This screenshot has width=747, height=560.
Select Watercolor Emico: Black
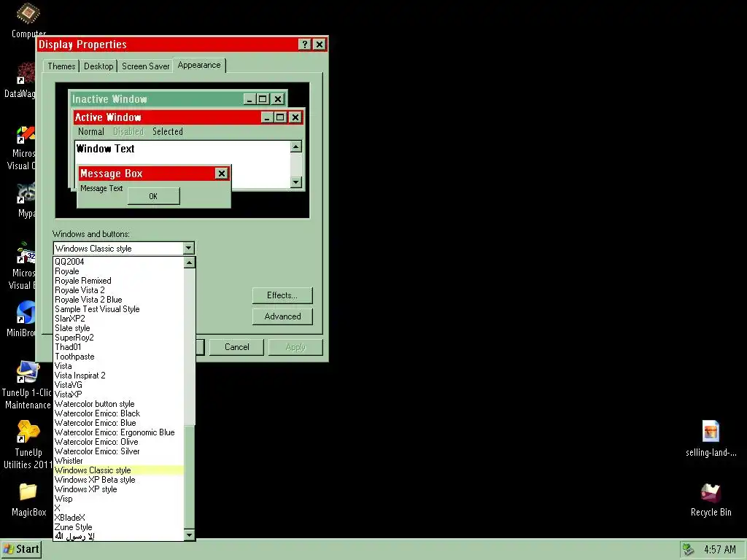(x=119, y=413)
